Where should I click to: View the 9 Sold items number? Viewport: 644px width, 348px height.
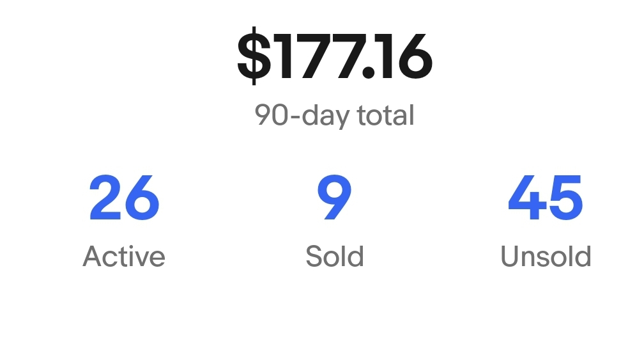click(334, 198)
